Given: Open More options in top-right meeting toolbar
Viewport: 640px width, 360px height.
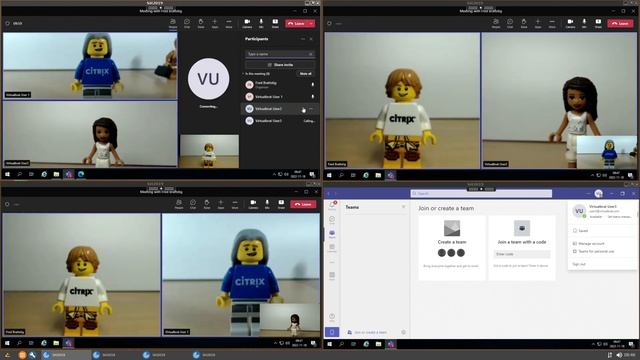Looking at the screenshot, I should pyautogui.click(x=552, y=23).
